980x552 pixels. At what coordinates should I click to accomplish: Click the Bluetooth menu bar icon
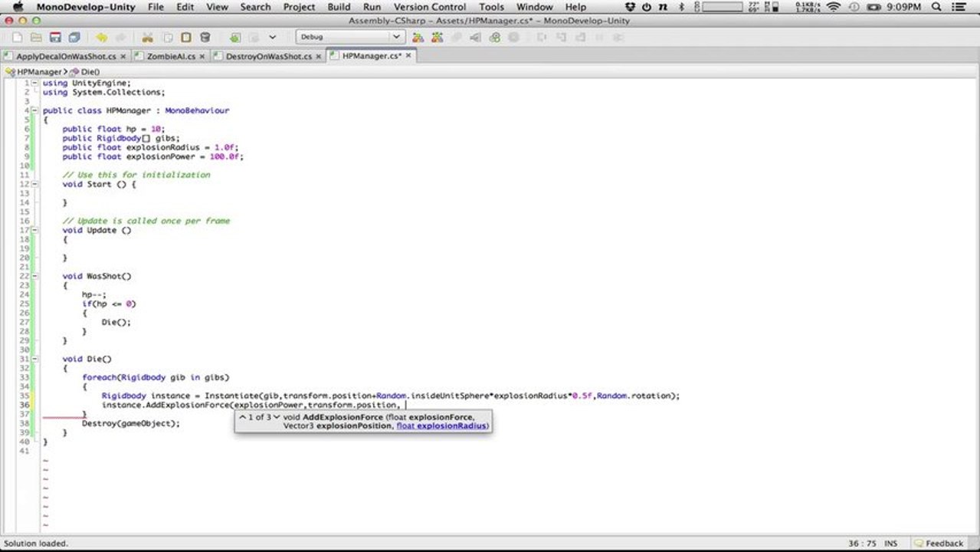[681, 7]
